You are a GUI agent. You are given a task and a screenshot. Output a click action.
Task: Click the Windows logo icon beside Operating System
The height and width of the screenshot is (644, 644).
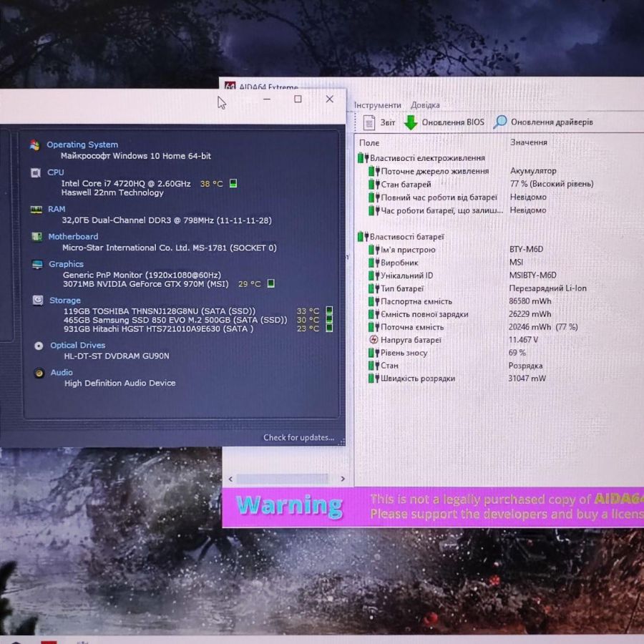click(x=35, y=145)
